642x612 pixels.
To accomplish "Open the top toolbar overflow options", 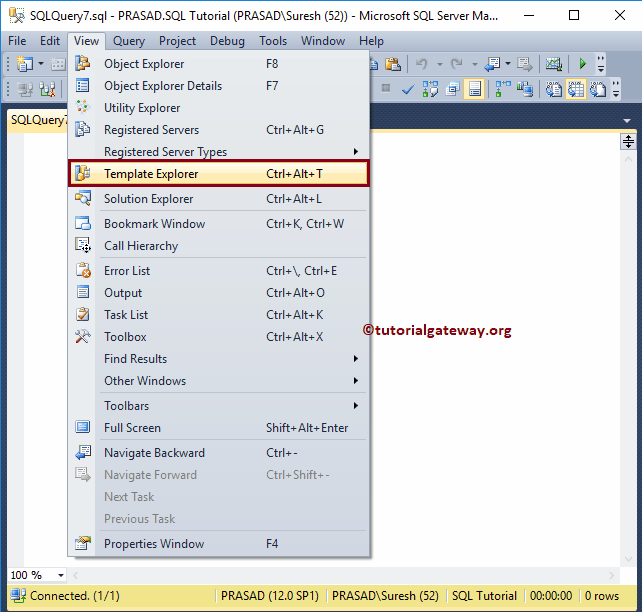I will click(601, 64).
